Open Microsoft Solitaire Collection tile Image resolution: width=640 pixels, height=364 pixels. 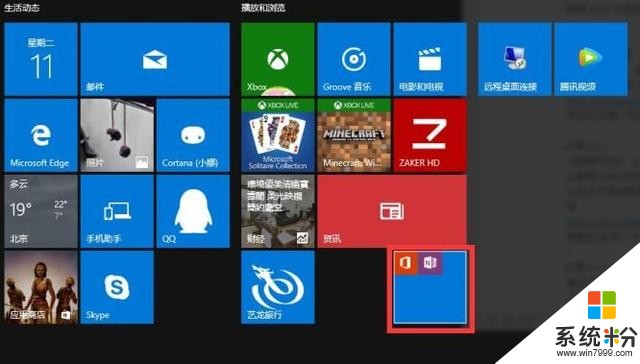(278, 135)
